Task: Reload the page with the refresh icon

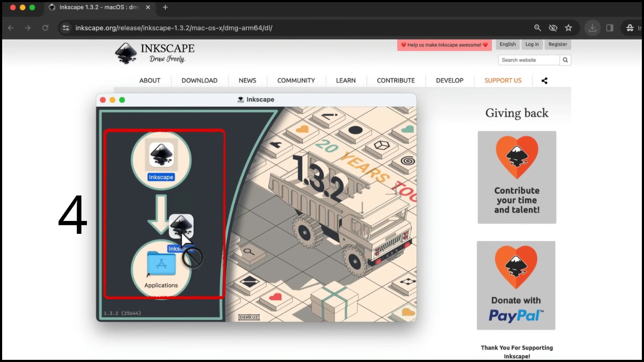Action: pyautogui.click(x=45, y=28)
